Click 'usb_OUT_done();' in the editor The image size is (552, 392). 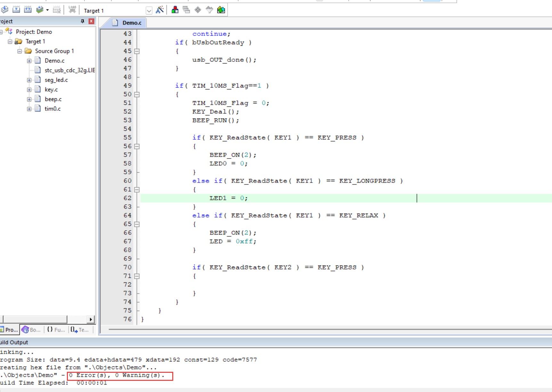(x=224, y=60)
